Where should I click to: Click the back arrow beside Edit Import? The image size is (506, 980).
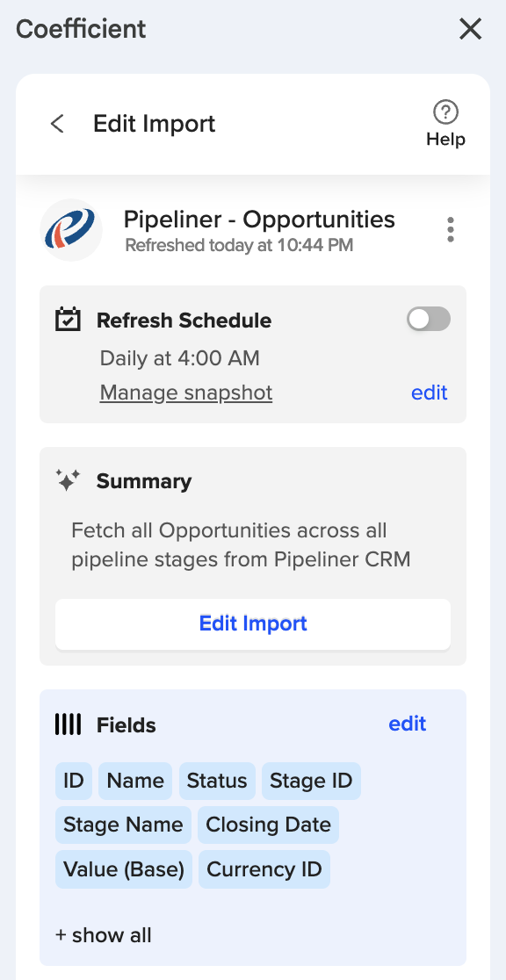click(57, 124)
